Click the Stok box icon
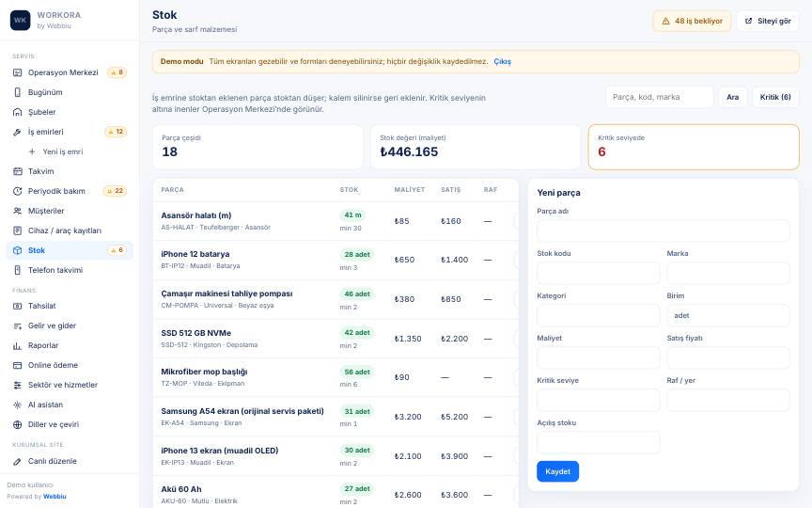This screenshot has width=812, height=508. (17, 250)
